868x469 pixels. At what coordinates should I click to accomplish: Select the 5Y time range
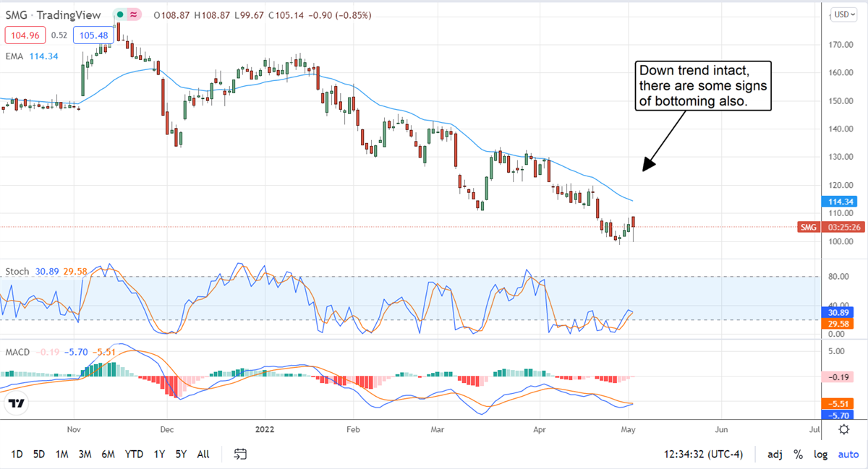coord(181,455)
